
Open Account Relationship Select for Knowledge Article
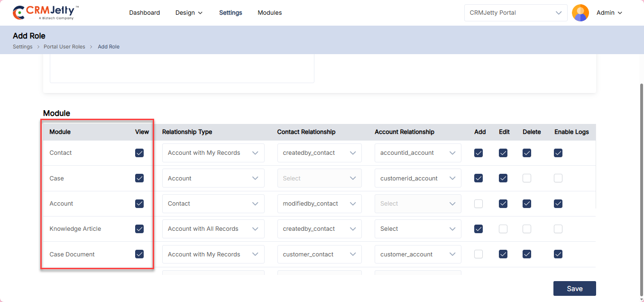tap(417, 229)
